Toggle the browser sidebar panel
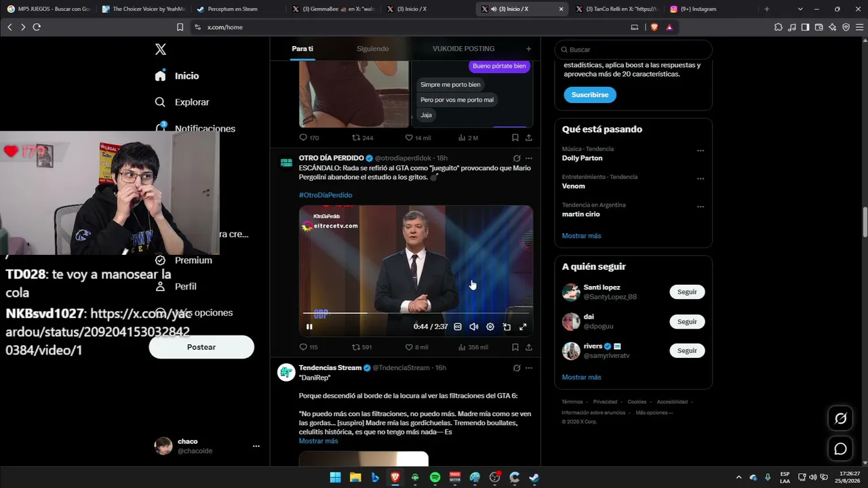This screenshot has height=488, width=868. click(x=805, y=27)
